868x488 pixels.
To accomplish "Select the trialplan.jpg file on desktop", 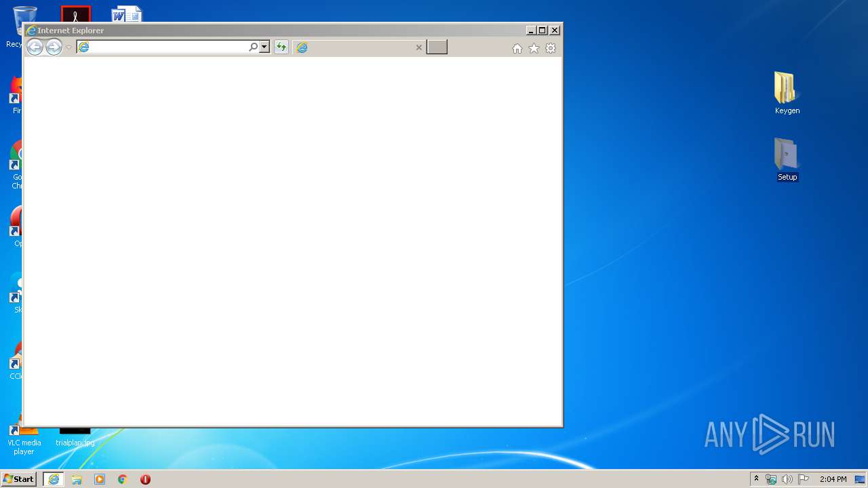I will click(75, 437).
